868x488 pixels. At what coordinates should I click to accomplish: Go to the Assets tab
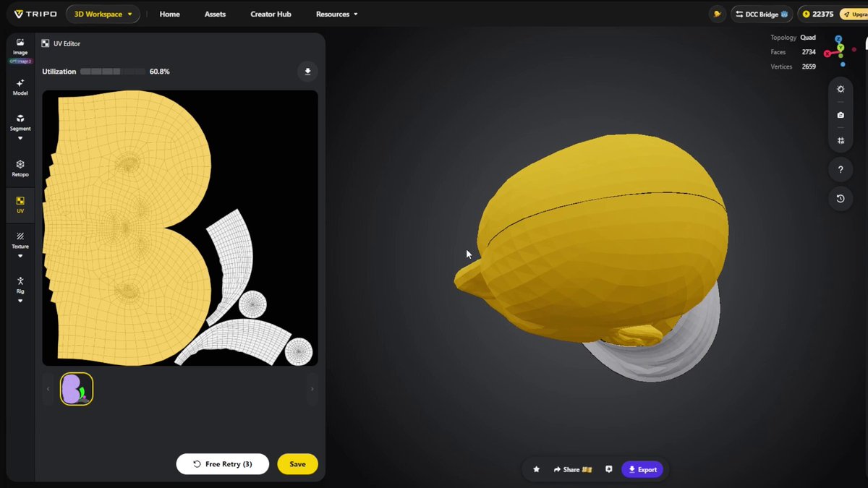[x=215, y=14]
